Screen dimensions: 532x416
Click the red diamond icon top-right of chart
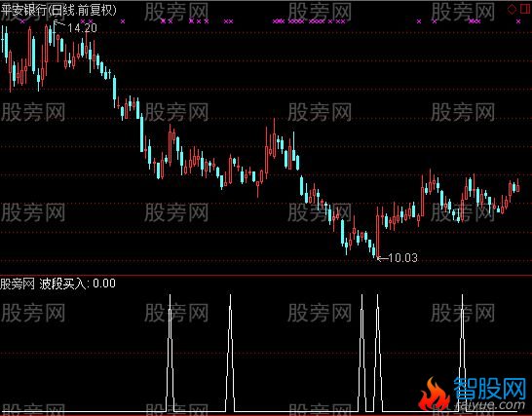[512, 9]
